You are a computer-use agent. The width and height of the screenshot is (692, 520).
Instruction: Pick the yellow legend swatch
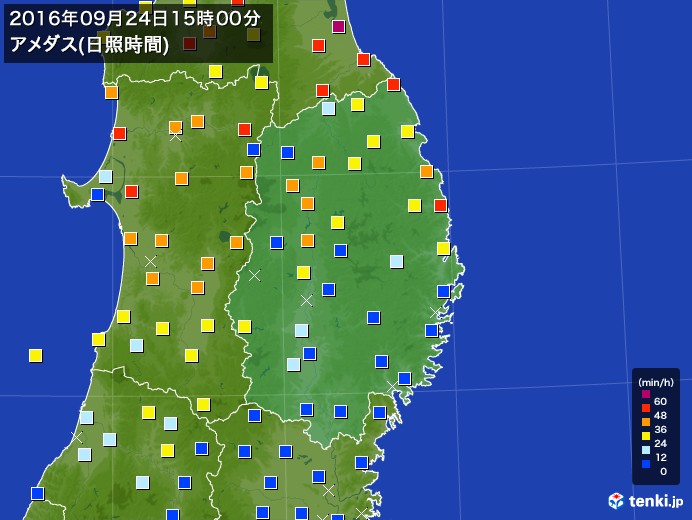pyautogui.click(x=646, y=436)
